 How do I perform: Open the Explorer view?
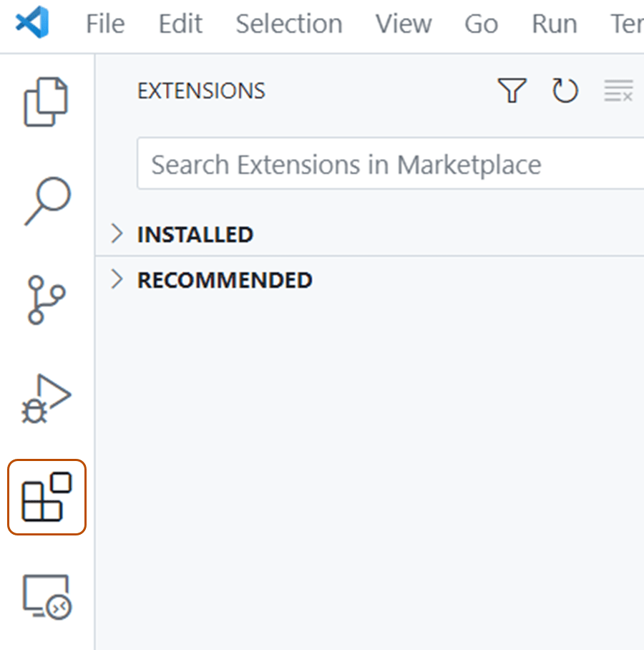[x=44, y=100]
